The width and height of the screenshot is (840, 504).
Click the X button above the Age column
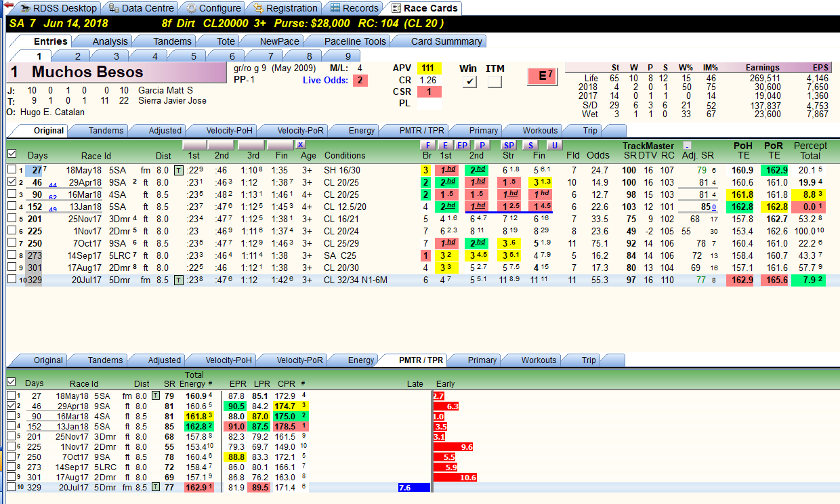(301, 145)
